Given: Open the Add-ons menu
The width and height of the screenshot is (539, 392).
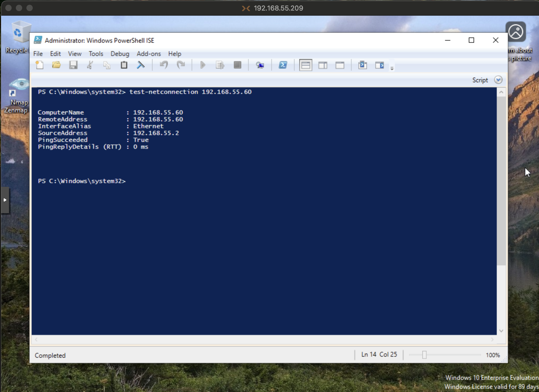Looking at the screenshot, I should [149, 54].
